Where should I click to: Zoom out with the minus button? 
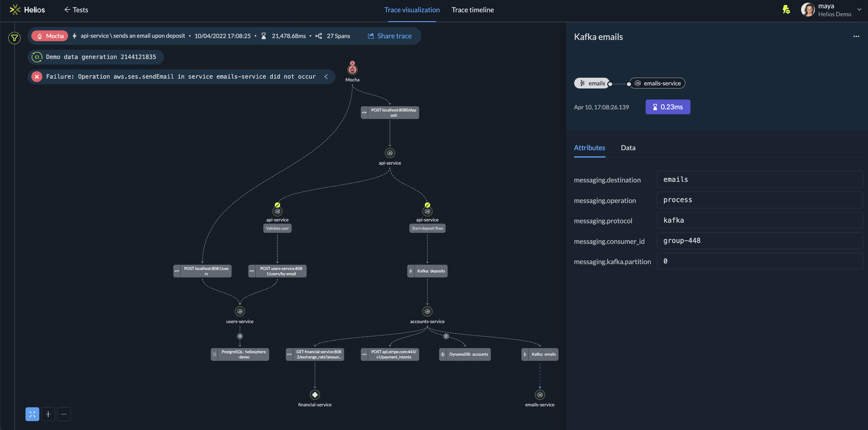(64, 414)
